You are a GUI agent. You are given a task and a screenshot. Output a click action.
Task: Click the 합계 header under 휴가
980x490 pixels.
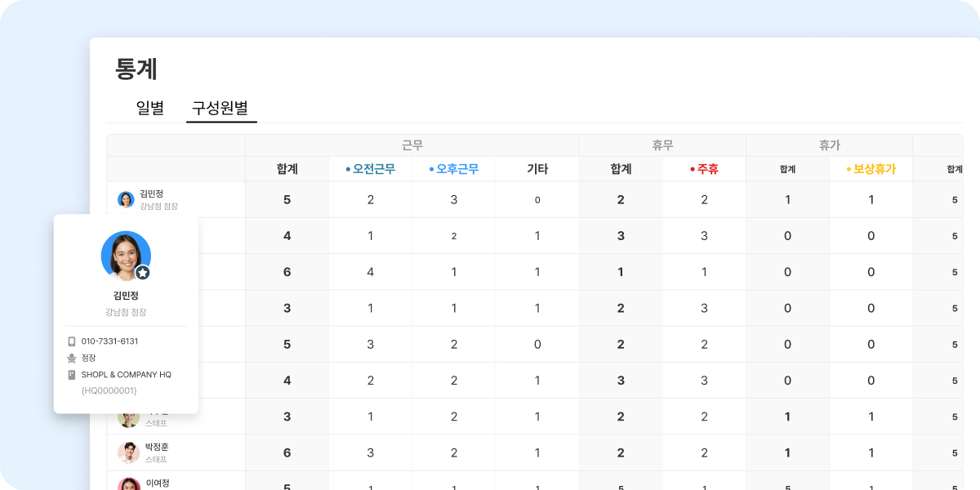(x=787, y=169)
